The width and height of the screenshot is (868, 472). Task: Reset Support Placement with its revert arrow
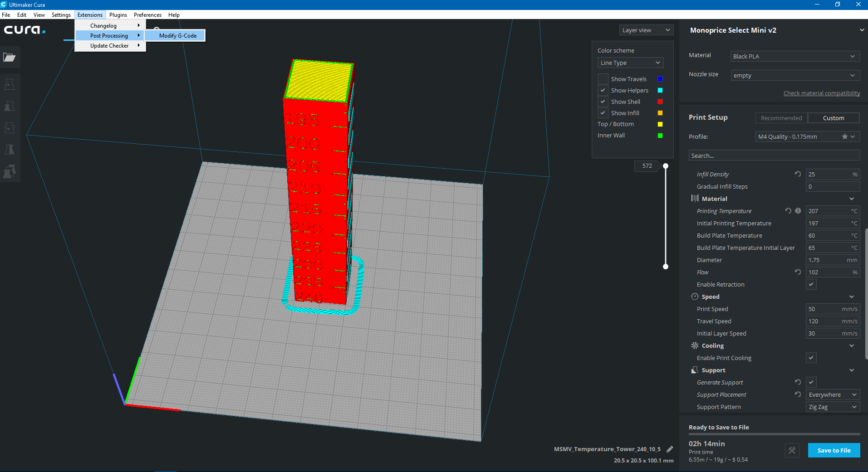798,394
